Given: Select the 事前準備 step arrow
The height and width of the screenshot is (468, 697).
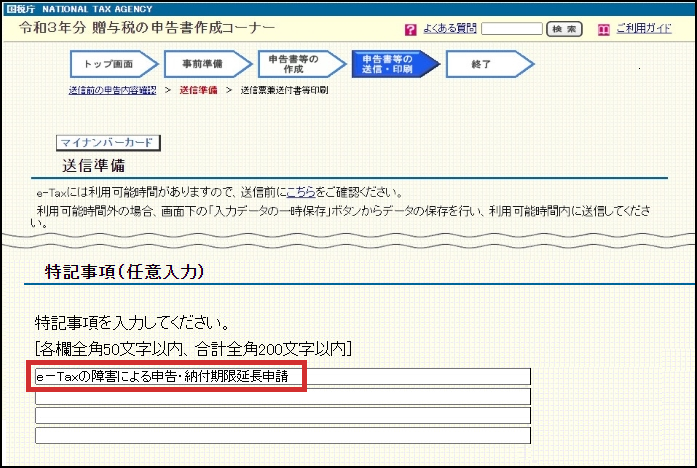Looking at the screenshot, I should pyautogui.click(x=208, y=64).
